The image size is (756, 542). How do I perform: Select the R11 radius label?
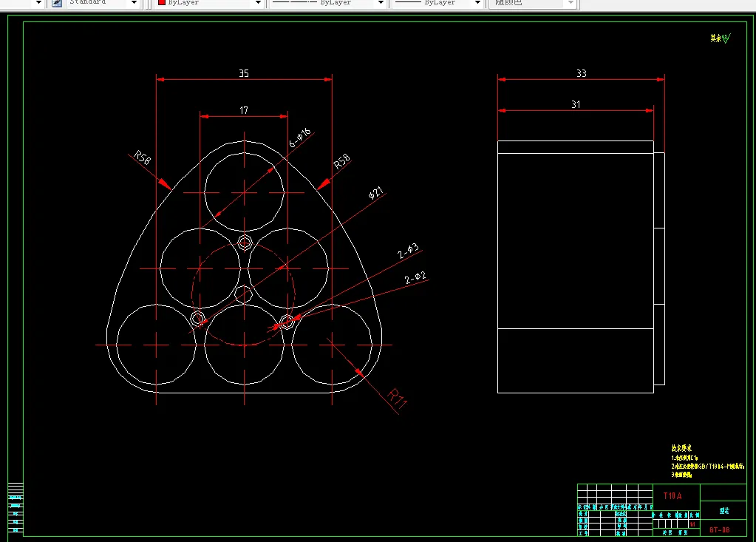click(398, 399)
